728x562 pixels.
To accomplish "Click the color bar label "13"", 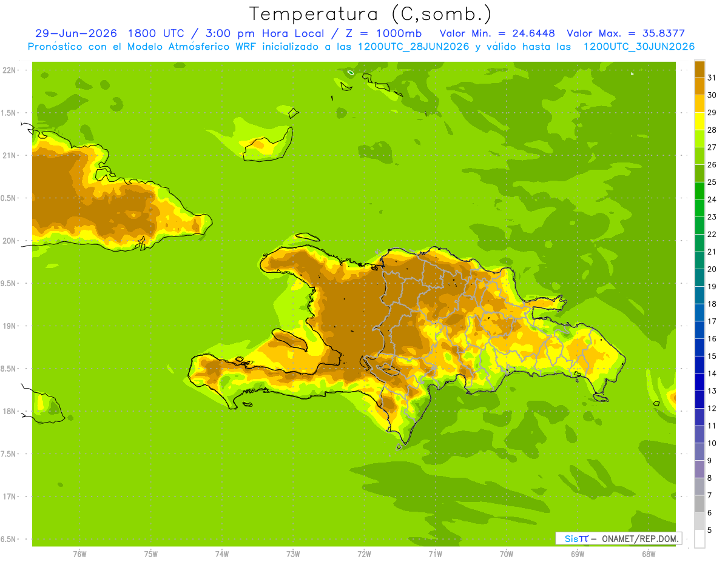I will (712, 391).
